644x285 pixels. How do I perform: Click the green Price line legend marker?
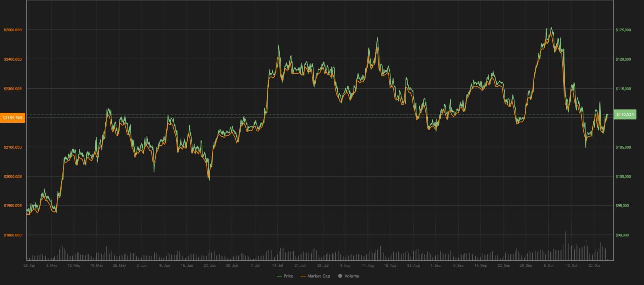pos(279,276)
